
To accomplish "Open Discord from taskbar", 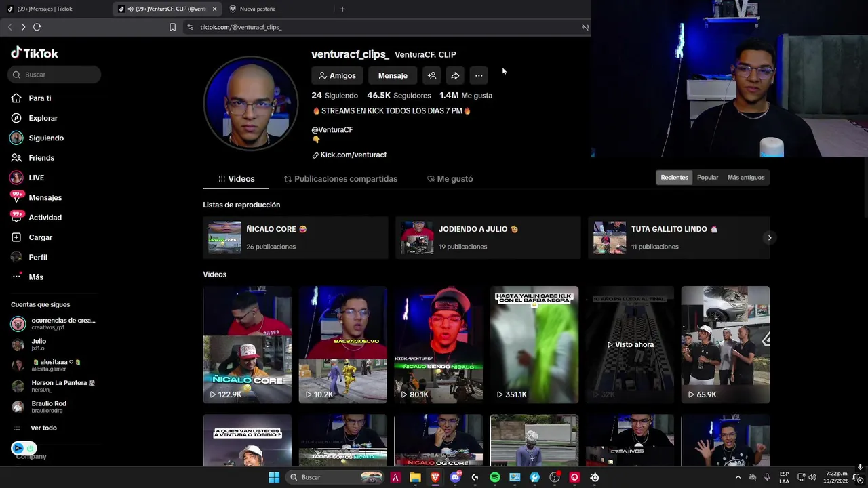I will (x=456, y=477).
